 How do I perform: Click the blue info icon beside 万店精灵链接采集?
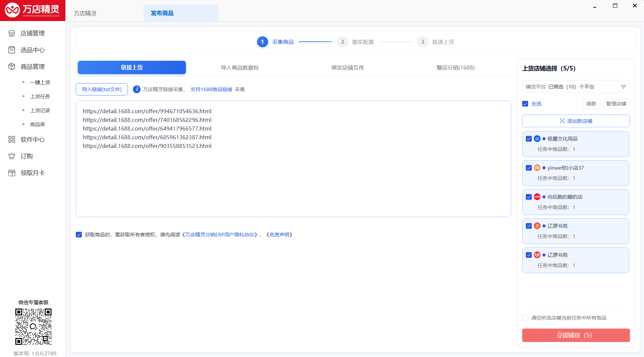click(137, 90)
